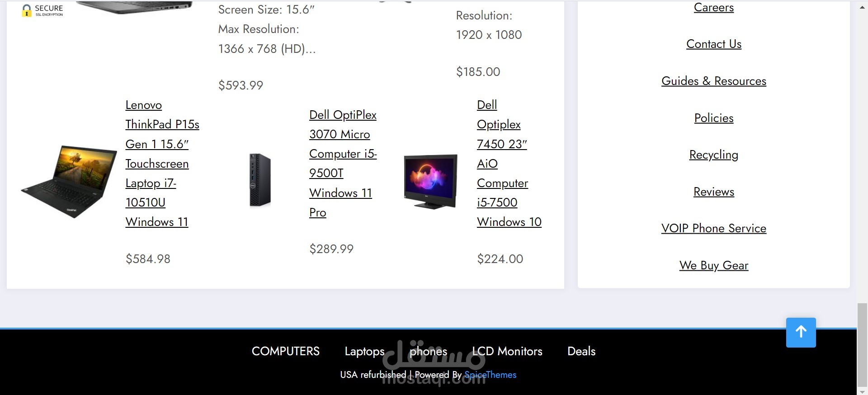
Task: Open Guides & Resources
Action: (714, 81)
